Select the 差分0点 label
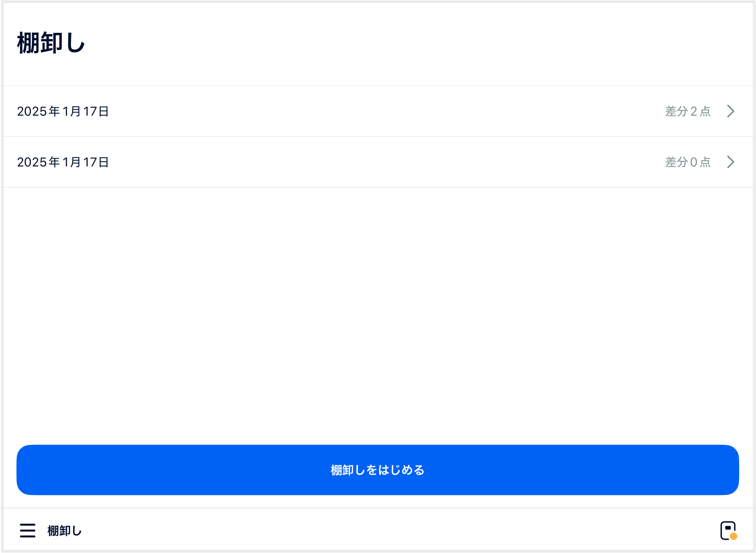The width and height of the screenshot is (756, 553). pyautogui.click(x=688, y=162)
